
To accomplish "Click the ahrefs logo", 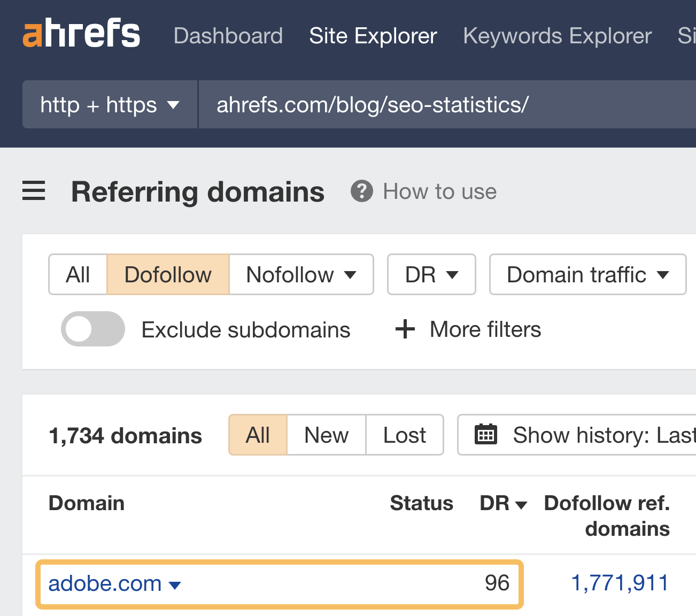I will (81, 33).
